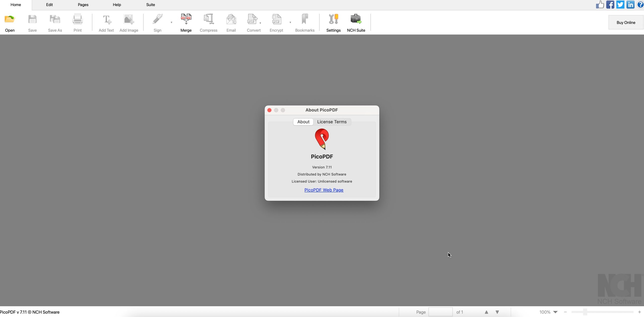Open the Merge PDFs tool
The height and width of the screenshot is (317, 644).
[186, 19]
